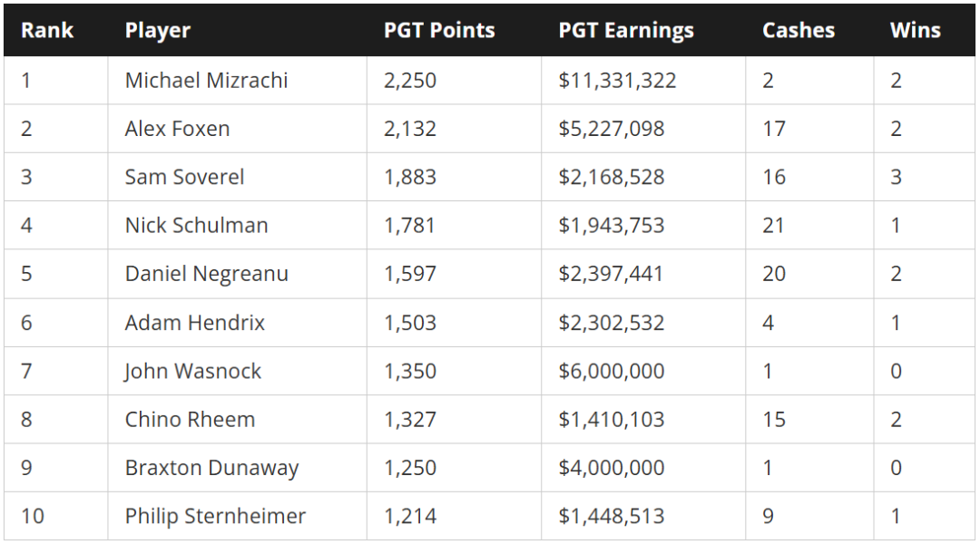Click on Sam Soverel's name
This screenshot has height=544, width=980.
point(184,177)
